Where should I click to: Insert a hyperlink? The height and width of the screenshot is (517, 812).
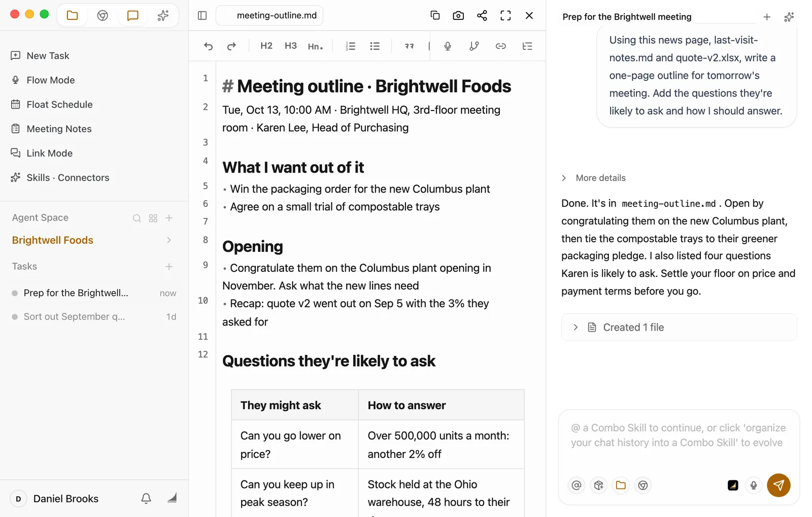click(x=500, y=46)
